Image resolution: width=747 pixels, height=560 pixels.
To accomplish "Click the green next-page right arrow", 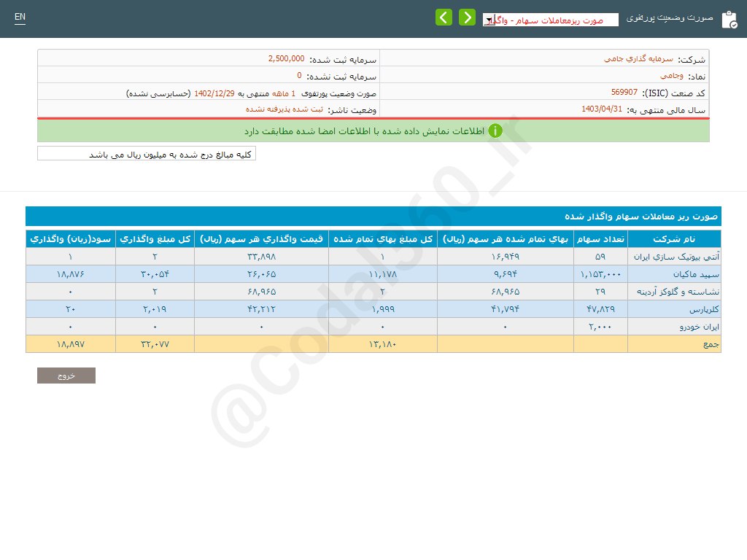I will [x=467, y=17].
